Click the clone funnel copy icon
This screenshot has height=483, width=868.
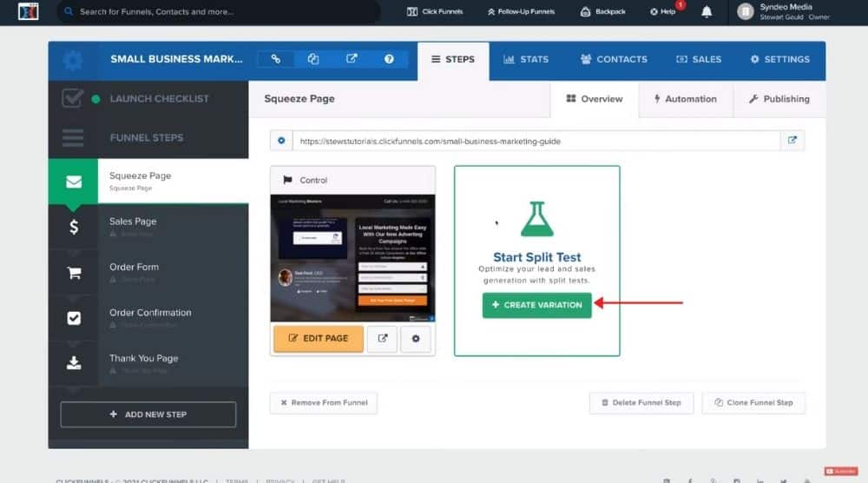(x=313, y=59)
